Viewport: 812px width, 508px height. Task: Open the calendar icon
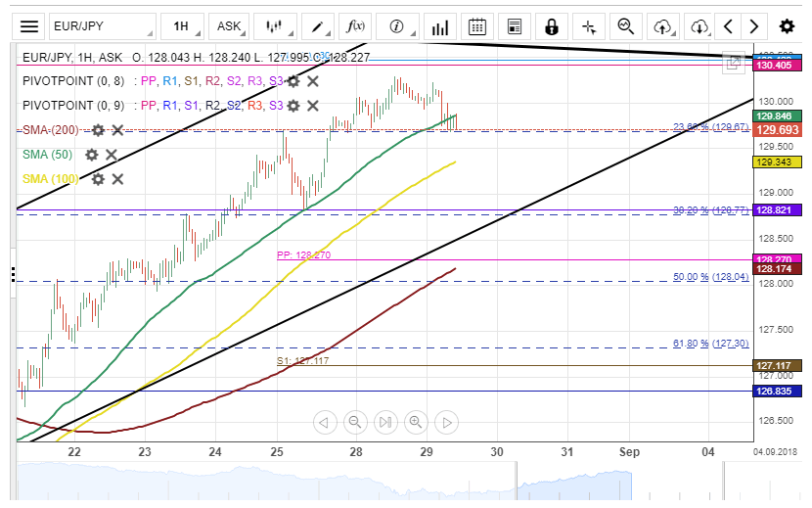point(477,26)
